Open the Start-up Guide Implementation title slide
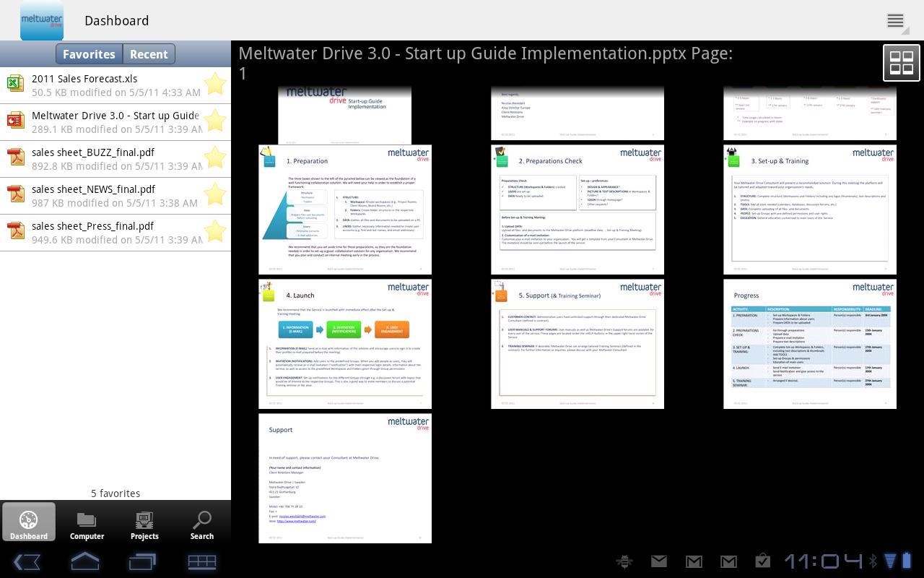This screenshot has height=578, width=924. pyautogui.click(x=345, y=114)
